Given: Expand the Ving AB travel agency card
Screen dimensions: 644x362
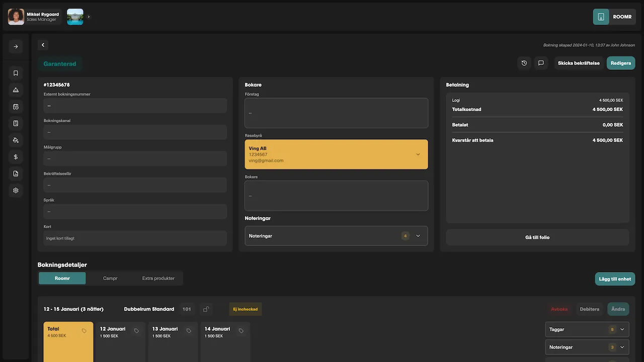Looking at the screenshot, I should [418, 154].
